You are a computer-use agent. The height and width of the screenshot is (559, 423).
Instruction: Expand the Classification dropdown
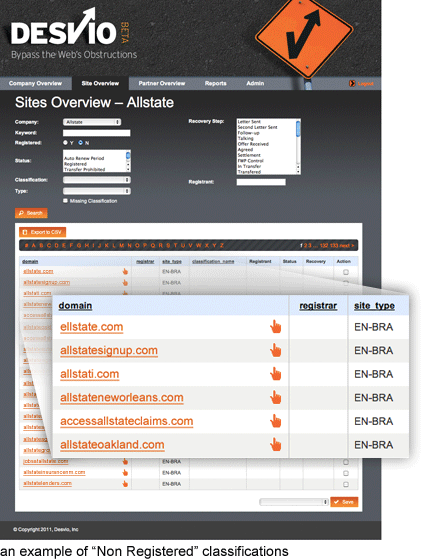click(x=97, y=180)
